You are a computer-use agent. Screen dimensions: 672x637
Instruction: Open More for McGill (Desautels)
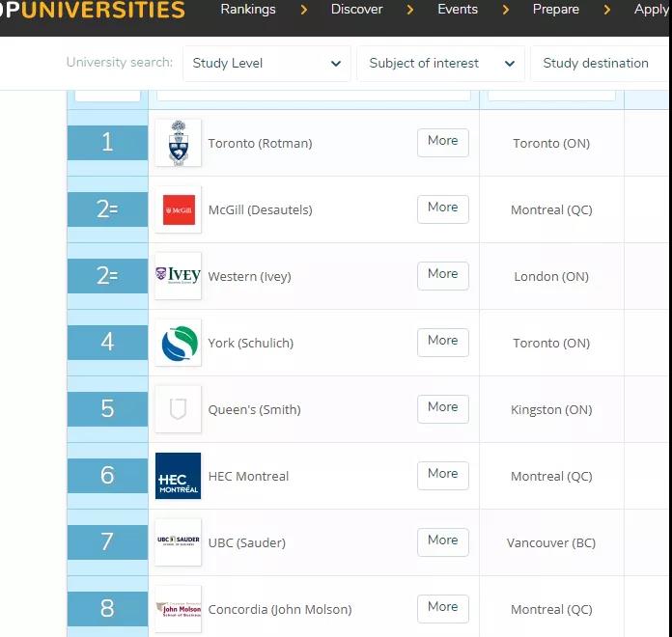point(443,209)
